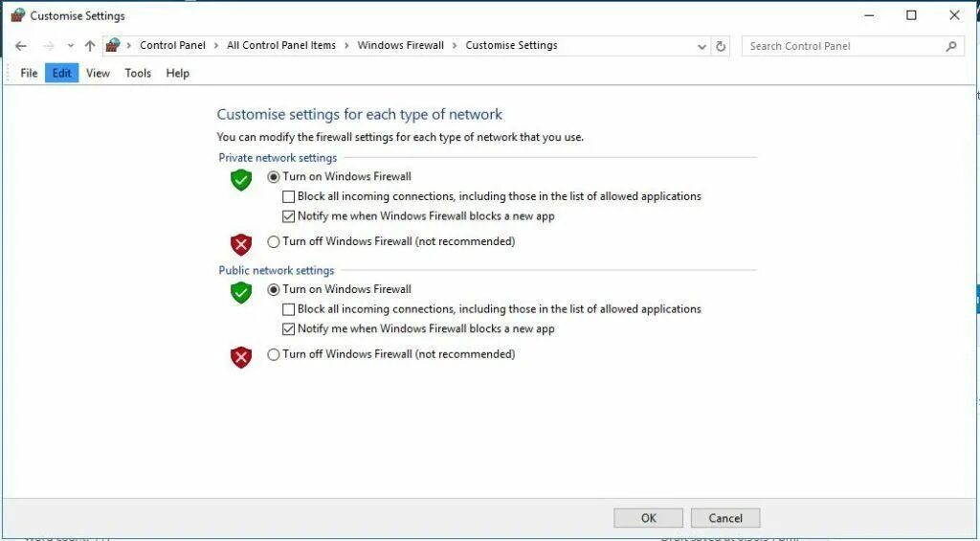The width and height of the screenshot is (980, 541).
Task: Click the Cancel button
Action: pyautogui.click(x=724, y=518)
